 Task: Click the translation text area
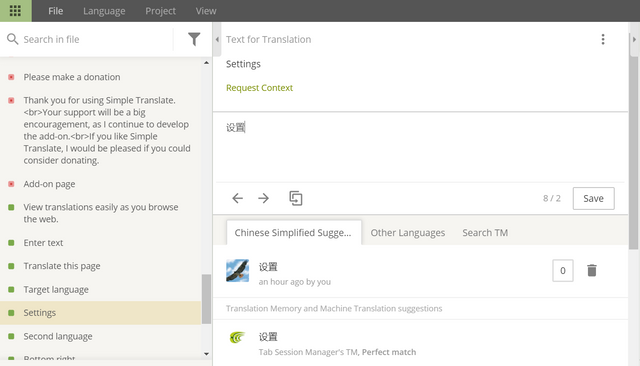(x=420, y=147)
